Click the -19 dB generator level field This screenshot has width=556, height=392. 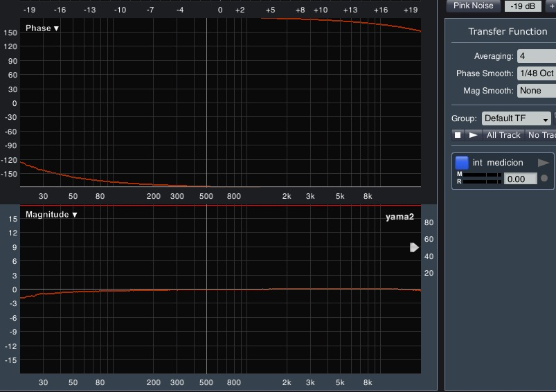[523, 6]
